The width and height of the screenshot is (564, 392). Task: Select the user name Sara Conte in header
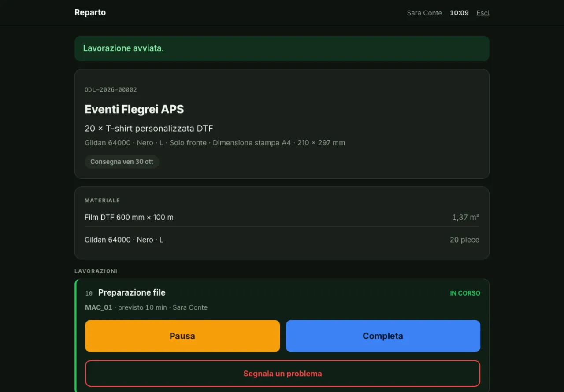tap(424, 13)
